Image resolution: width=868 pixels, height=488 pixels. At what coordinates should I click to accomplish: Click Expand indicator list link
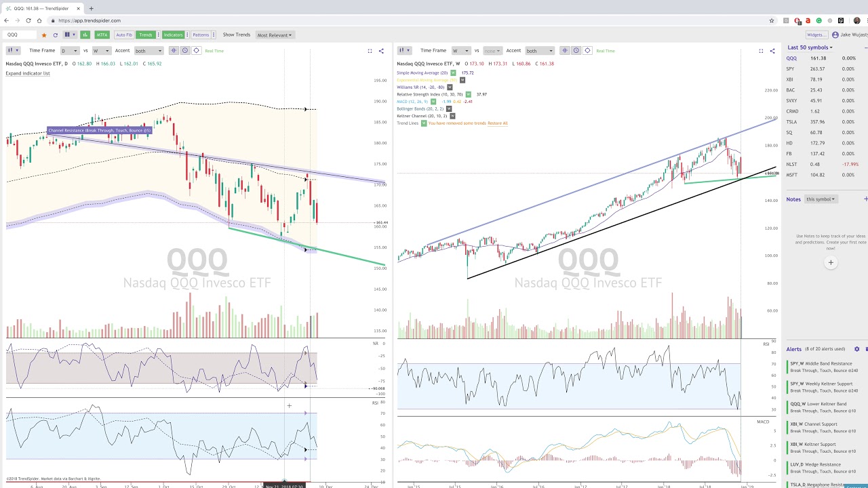click(x=28, y=73)
